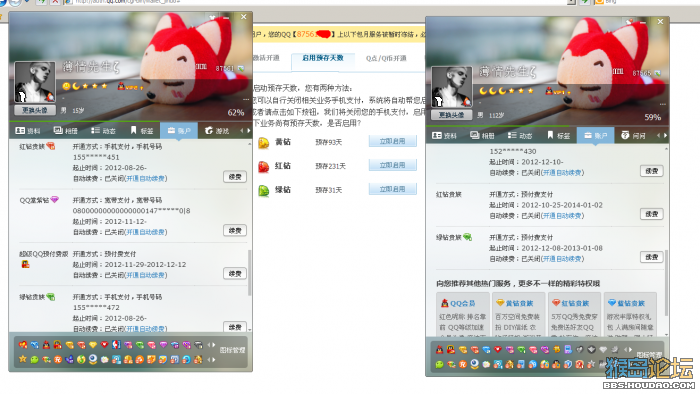This screenshot has width=700, height=394.
Task: Click the green diamond icon next to 绿钻贵族 in the right window
Action: [467, 237]
